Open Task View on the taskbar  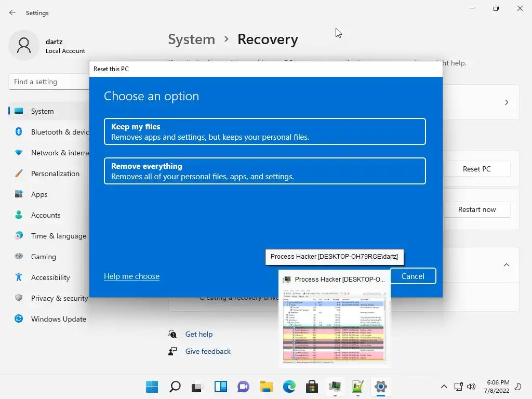point(197,387)
